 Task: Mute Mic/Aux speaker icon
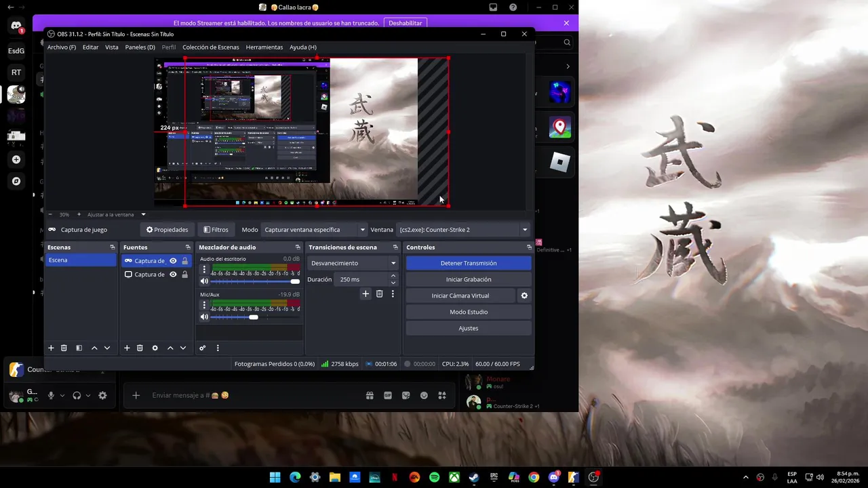pyautogui.click(x=204, y=317)
